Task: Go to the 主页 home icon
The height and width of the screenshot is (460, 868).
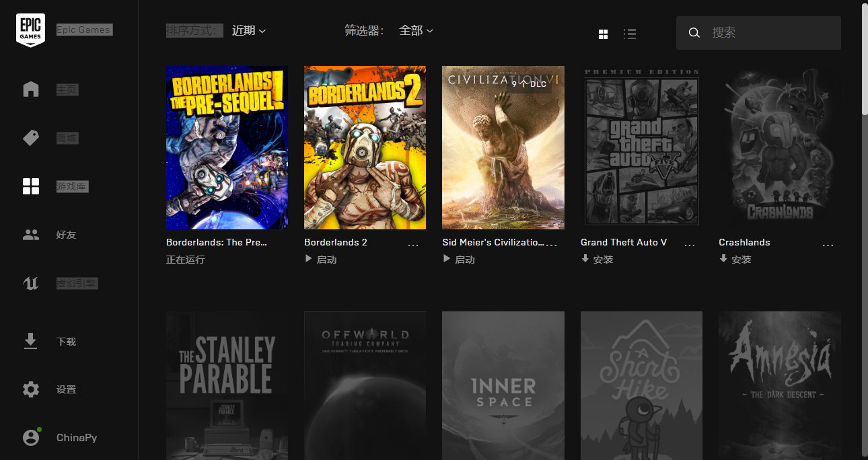Action: point(31,89)
